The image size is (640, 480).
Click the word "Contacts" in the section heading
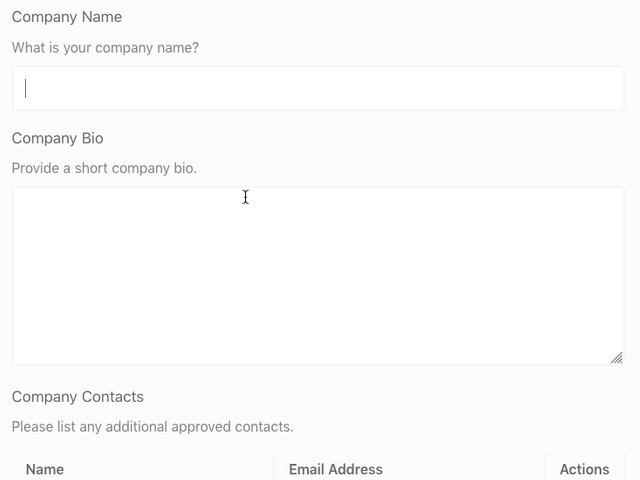point(111,396)
